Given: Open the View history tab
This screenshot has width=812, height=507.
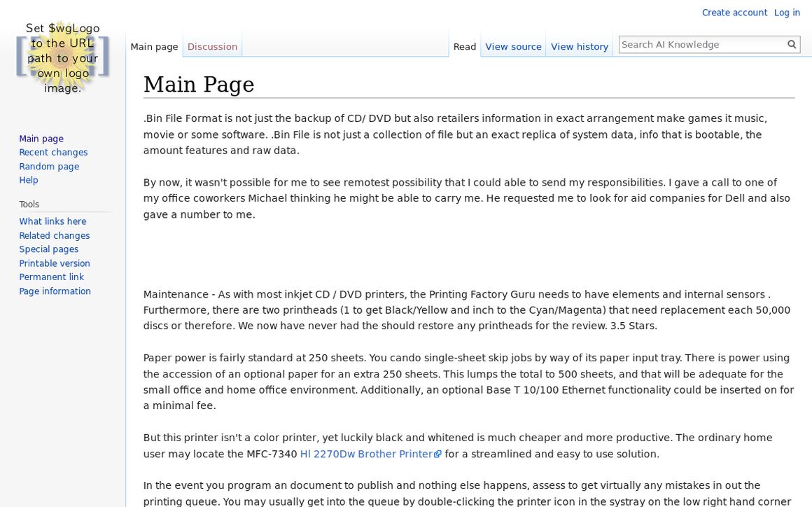Looking at the screenshot, I should [580, 47].
